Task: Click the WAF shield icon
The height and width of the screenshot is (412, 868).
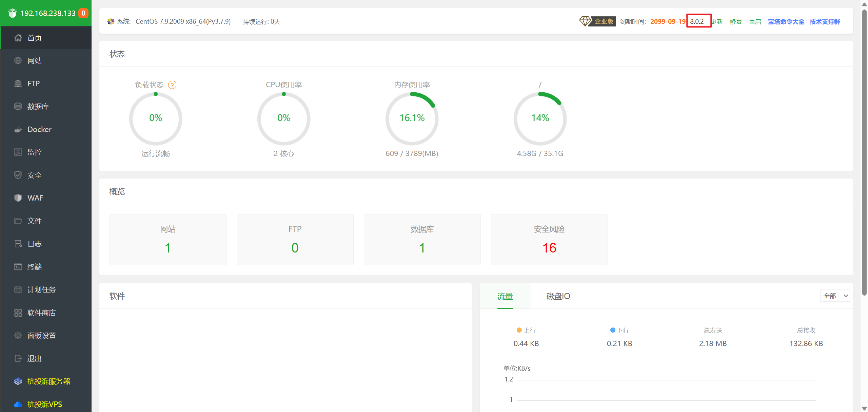Action: point(18,198)
